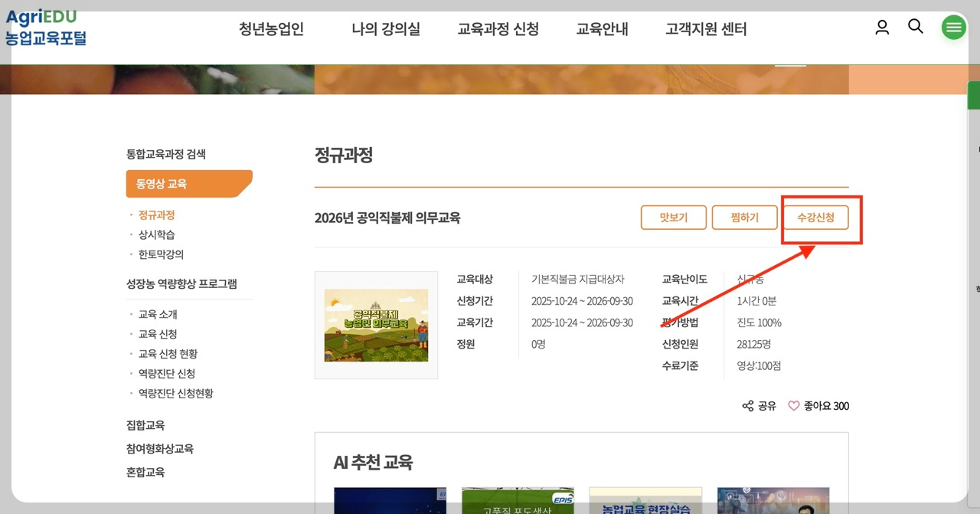This screenshot has width=980, height=514.
Task: Click the user login icon
Action: click(x=881, y=26)
